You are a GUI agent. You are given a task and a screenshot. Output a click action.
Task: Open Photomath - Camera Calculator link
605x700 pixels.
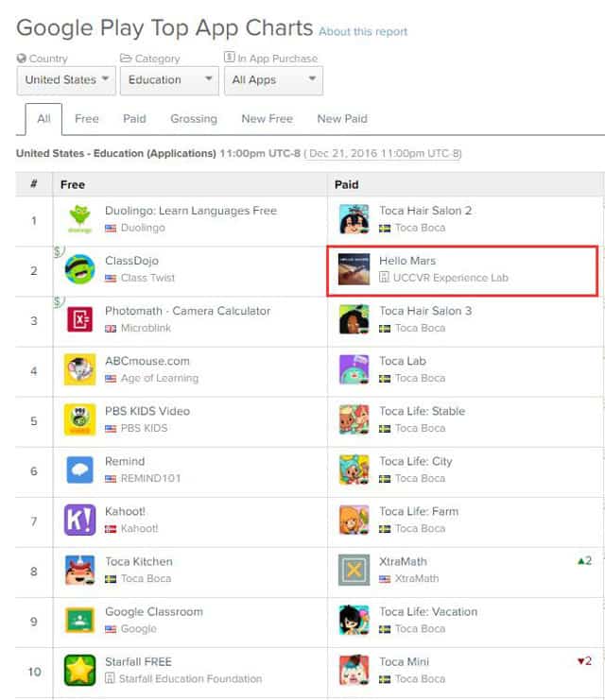tap(188, 311)
